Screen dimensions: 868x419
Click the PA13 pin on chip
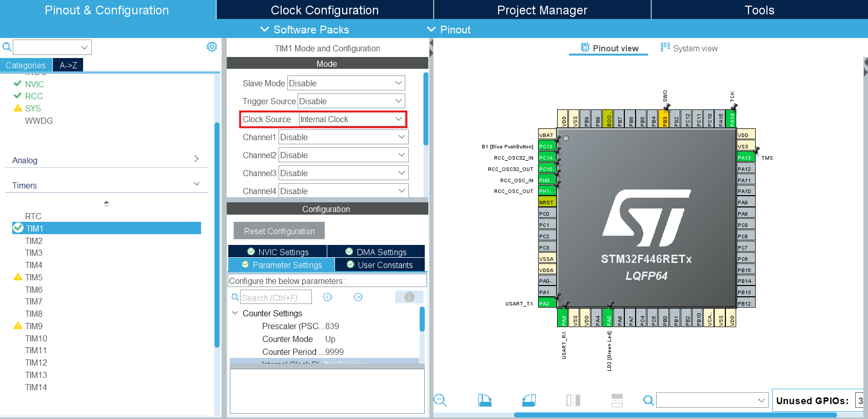tap(746, 158)
